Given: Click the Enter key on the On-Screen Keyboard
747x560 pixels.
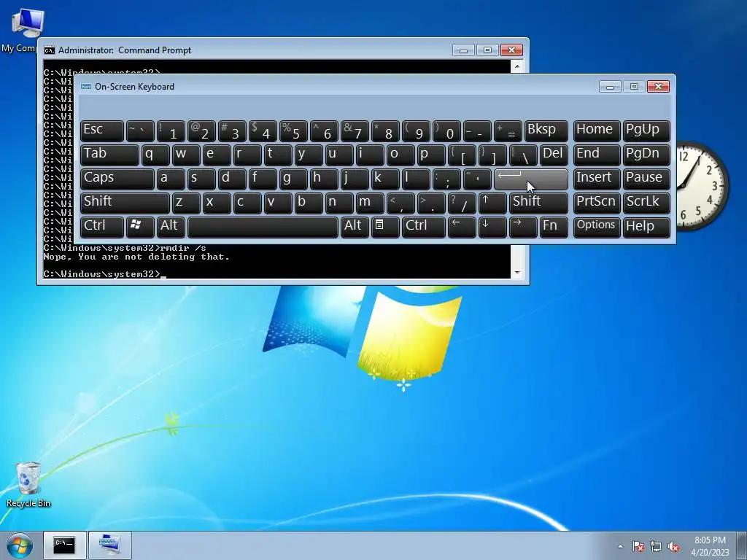Looking at the screenshot, I should pyautogui.click(x=531, y=179).
